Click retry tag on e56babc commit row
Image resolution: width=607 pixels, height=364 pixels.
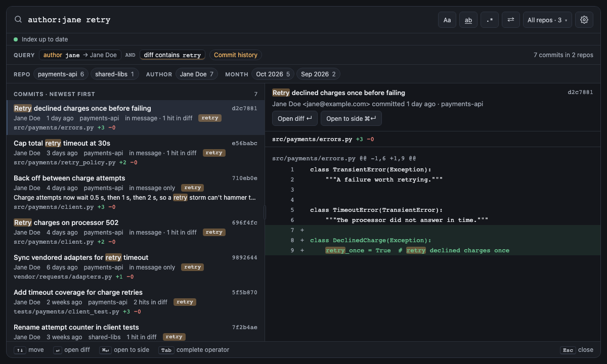tap(214, 153)
